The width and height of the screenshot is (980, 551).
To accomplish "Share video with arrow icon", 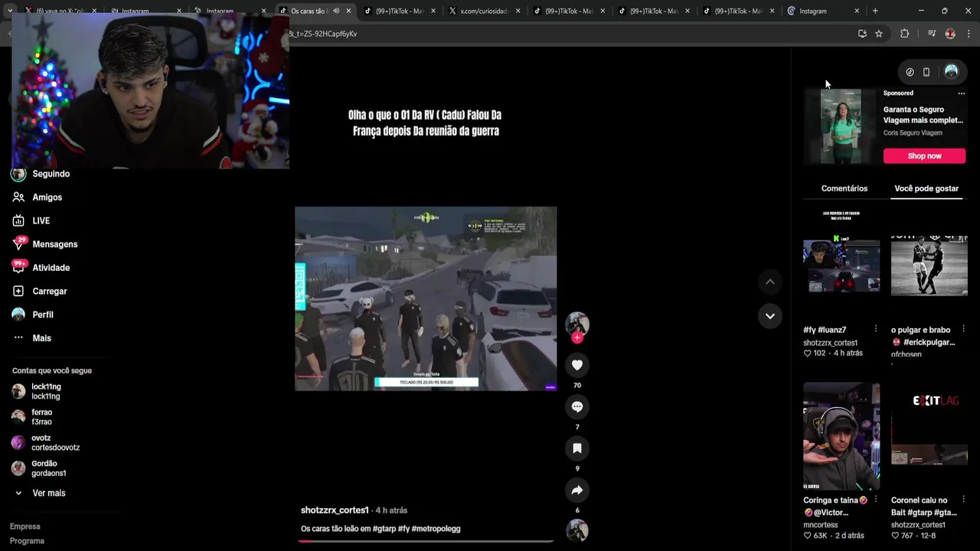I will (577, 490).
